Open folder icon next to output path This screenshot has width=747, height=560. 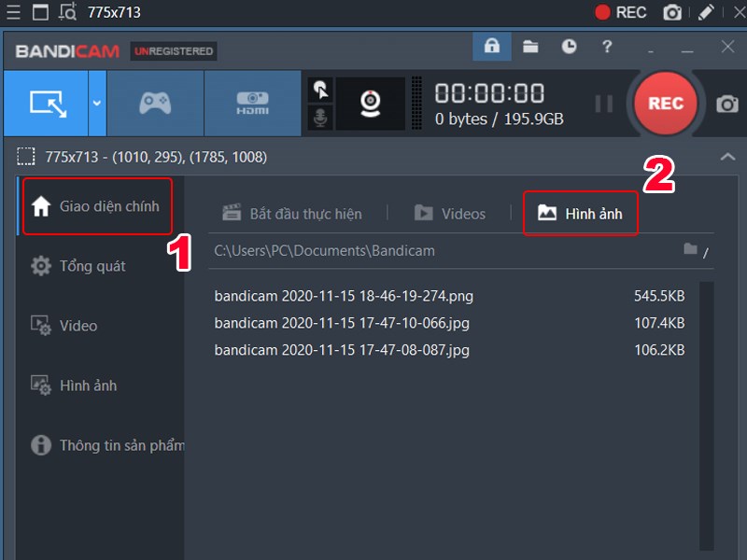690,249
